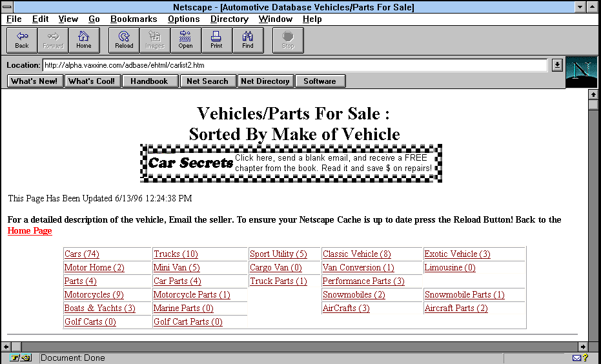Click the Software directory button
Viewport: 601px width, 364px height.
[320, 81]
